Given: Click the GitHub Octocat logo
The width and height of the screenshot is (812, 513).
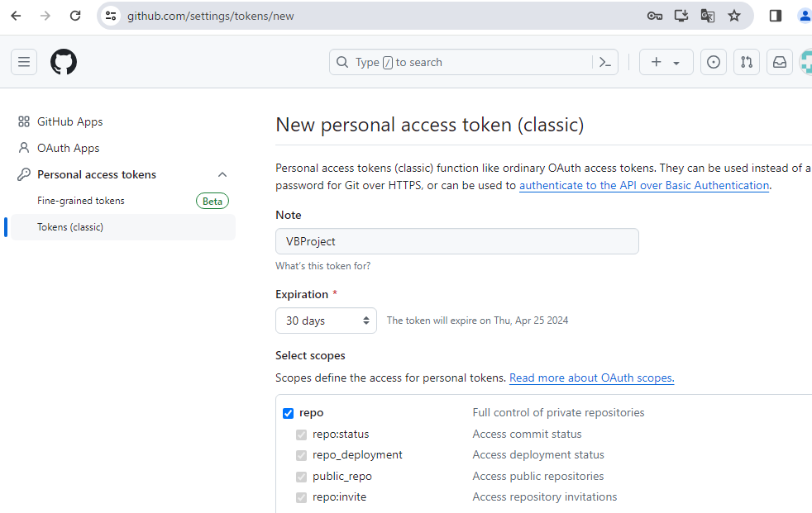Looking at the screenshot, I should (64, 62).
